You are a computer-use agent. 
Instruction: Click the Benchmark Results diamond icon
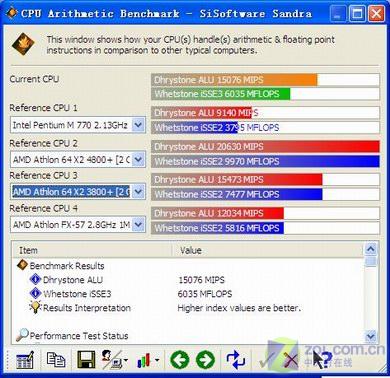(22, 265)
